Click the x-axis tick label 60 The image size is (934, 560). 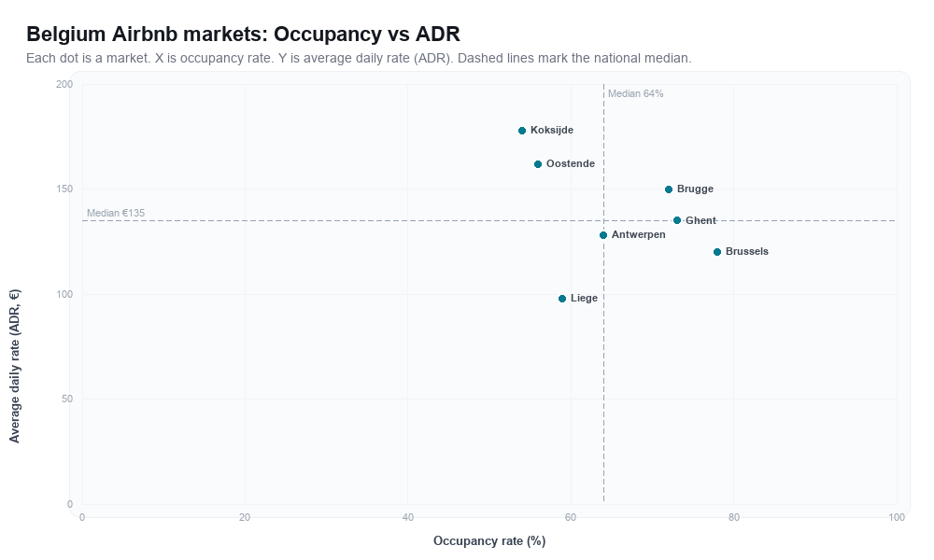(571, 518)
